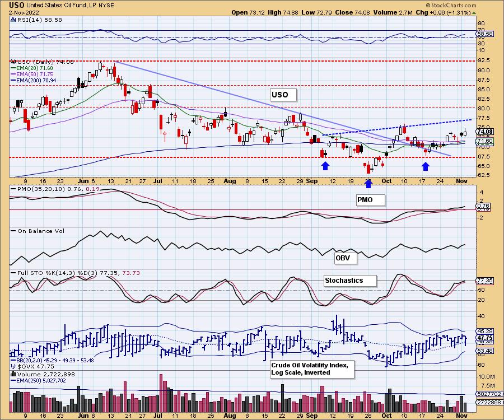Select the Open 73.12 quote
Image resolution: width=504 pixels, height=420 pixels.
(x=248, y=12)
